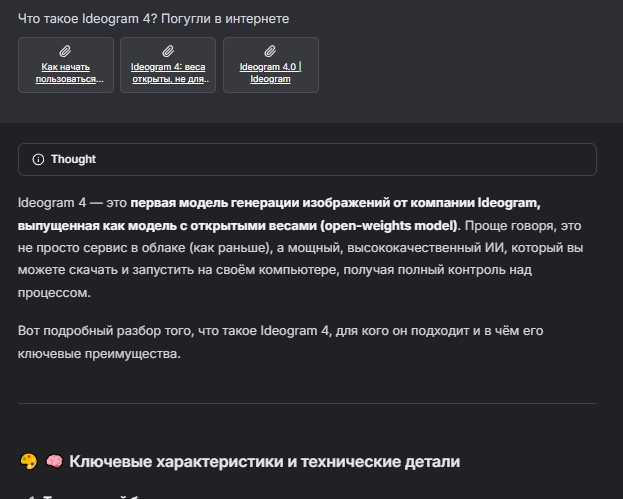Open the 'Ideogram 4: веса открыты, не для..' card
The image size is (623, 499).
click(x=168, y=65)
